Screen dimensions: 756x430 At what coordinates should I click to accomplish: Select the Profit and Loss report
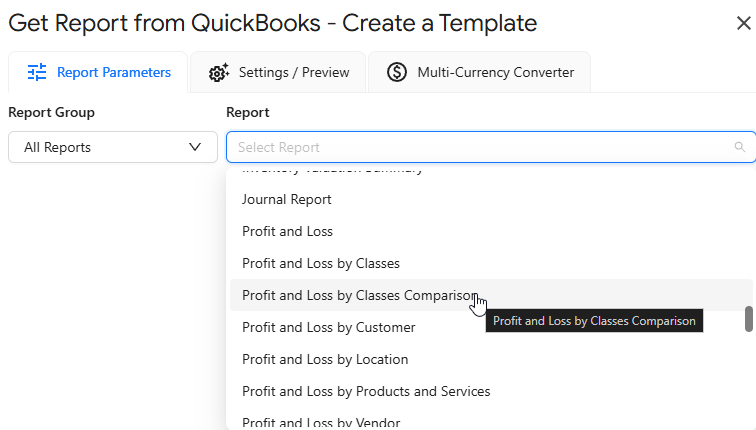click(x=287, y=231)
